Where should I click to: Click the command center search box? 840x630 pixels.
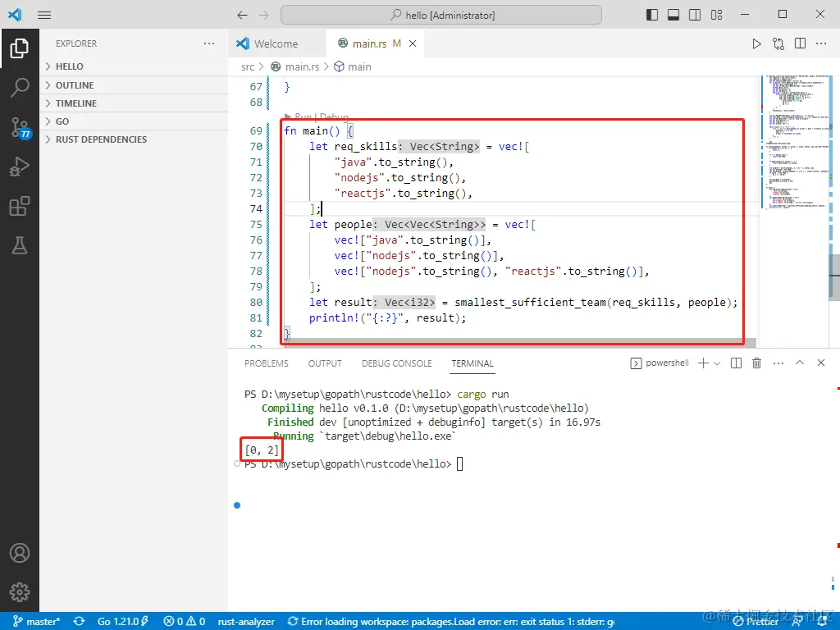coord(441,15)
